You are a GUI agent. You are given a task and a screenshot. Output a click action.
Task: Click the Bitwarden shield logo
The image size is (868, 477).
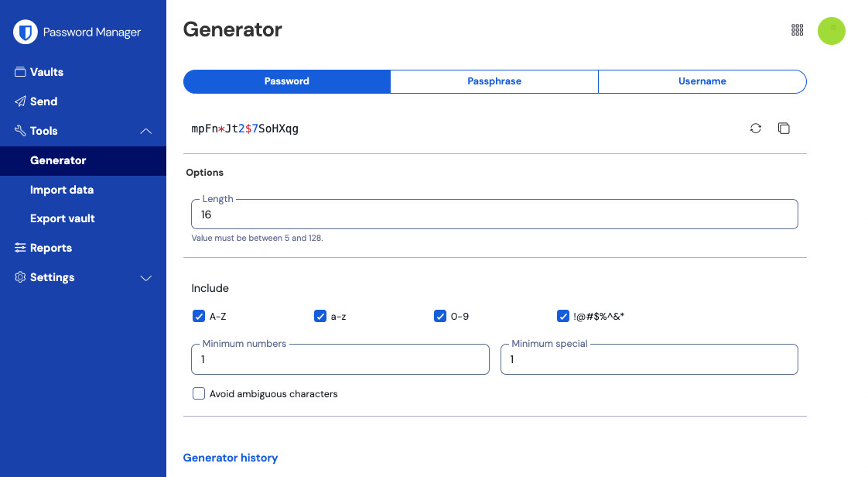tap(26, 33)
